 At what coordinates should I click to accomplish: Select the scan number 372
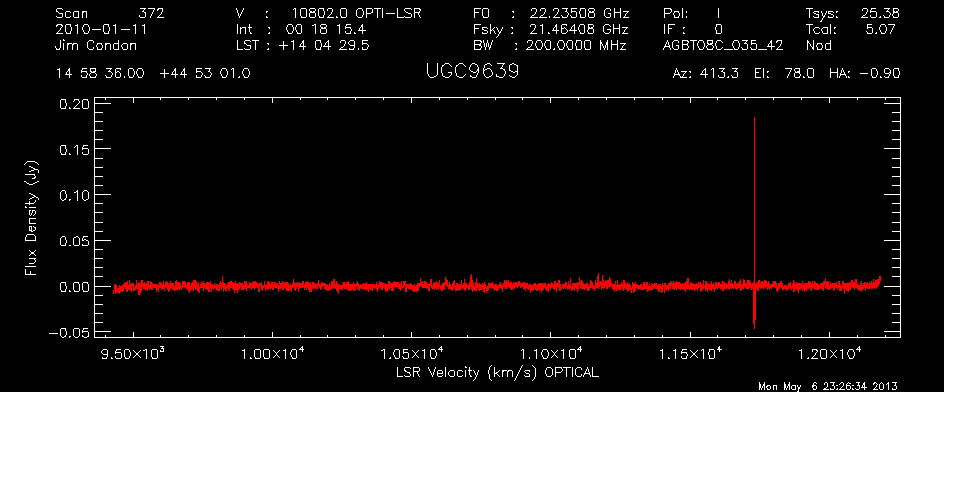tap(152, 13)
